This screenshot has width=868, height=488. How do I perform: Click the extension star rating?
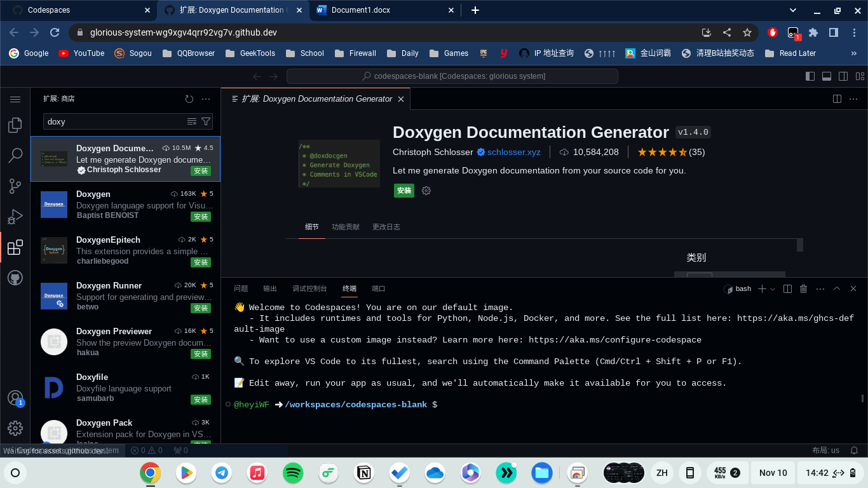click(671, 152)
